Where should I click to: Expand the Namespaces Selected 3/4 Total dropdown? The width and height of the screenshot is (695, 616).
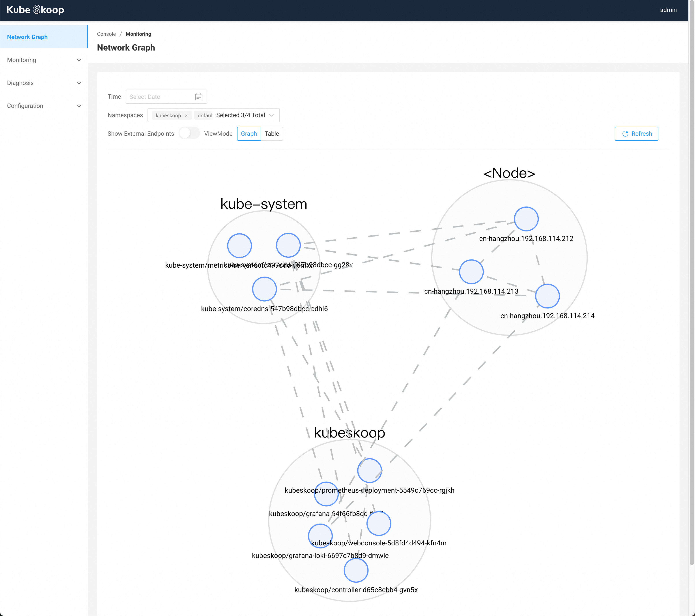click(271, 115)
